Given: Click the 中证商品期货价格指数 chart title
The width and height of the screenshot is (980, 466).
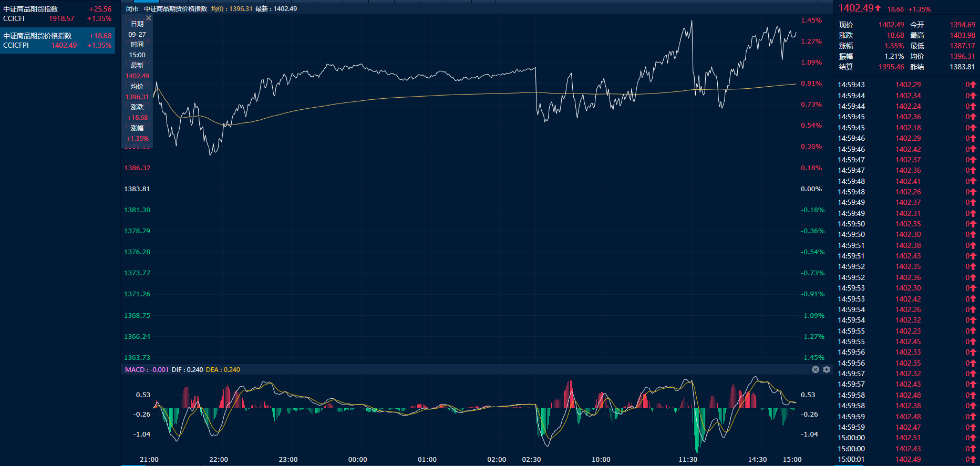Looking at the screenshot, I should tap(176, 9).
